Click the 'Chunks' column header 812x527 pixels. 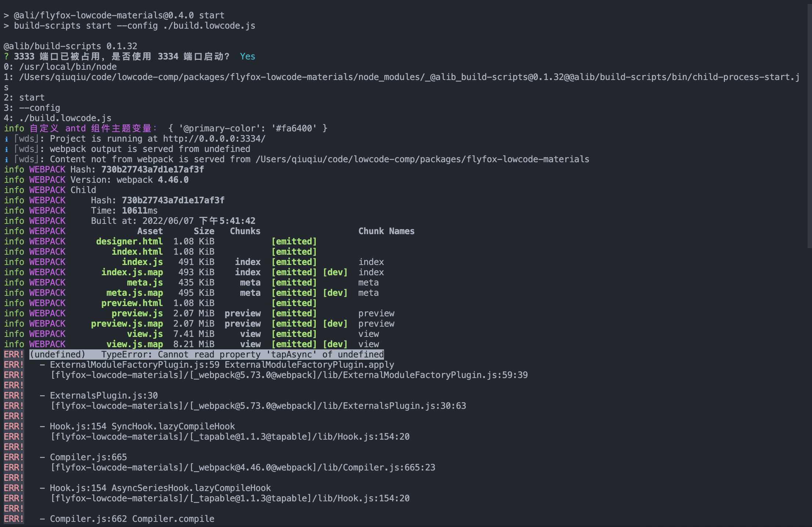(x=245, y=231)
